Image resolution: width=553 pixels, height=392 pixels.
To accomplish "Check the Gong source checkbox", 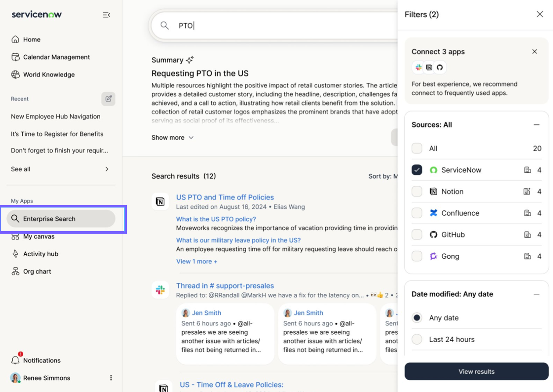I will click(417, 256).
